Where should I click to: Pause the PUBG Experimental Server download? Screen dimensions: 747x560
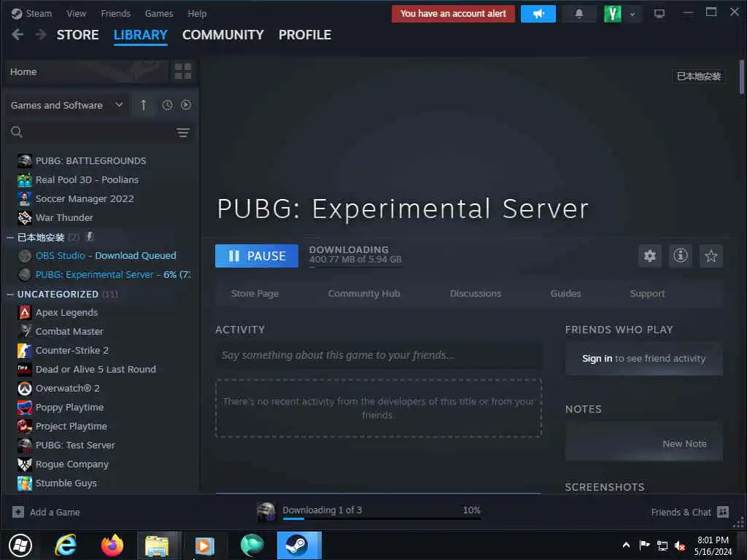click(257, 256)
